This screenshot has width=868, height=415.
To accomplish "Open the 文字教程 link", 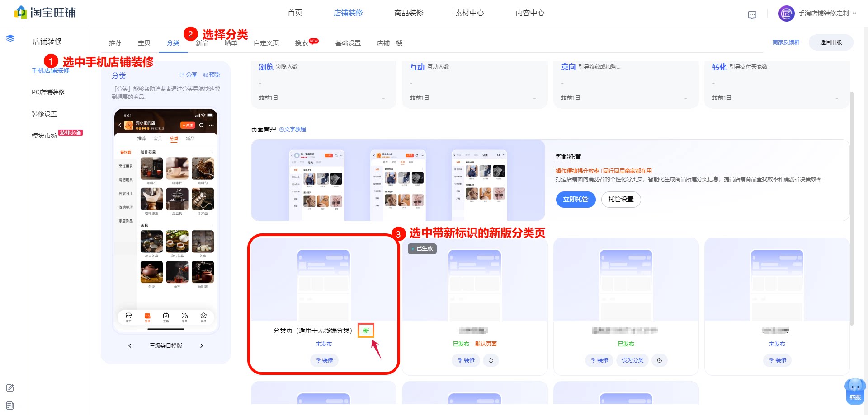I will click(292, 130).
